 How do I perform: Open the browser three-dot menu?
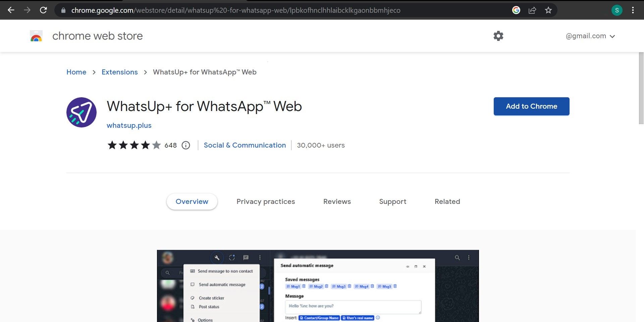(x=634, y=10)
